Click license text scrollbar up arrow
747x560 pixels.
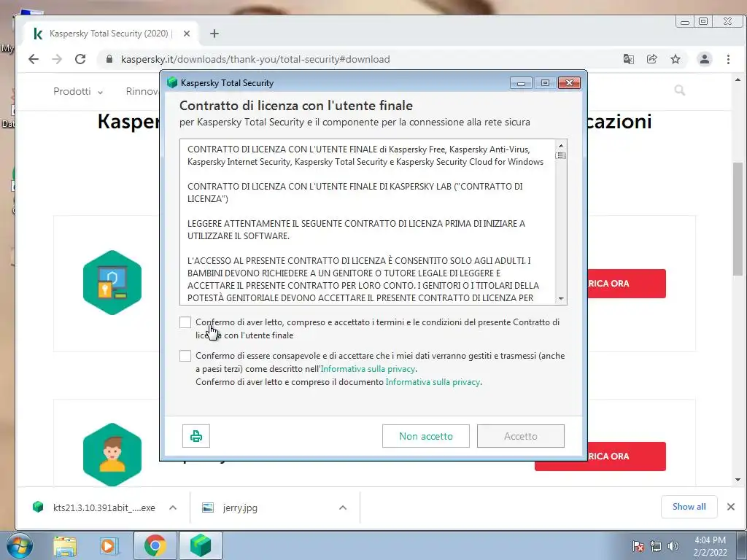coord(561,145)
